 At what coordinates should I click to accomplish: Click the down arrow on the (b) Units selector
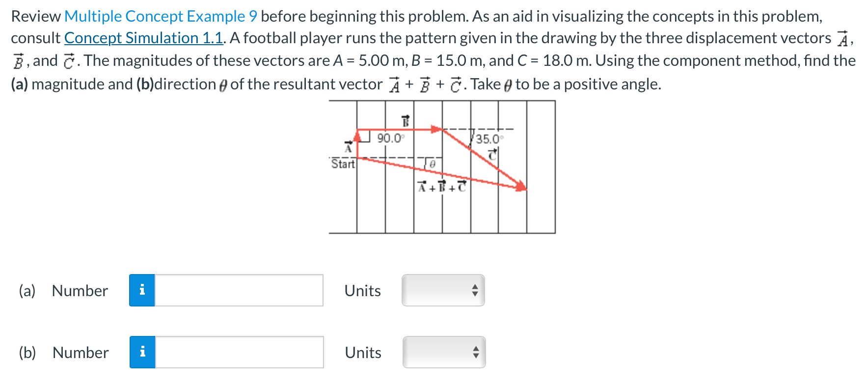point(475,355)
